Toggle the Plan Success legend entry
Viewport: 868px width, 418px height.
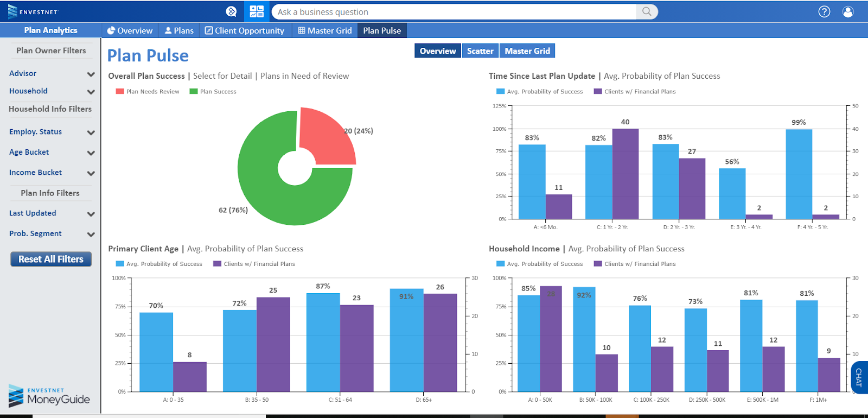(x=213, y=92)
